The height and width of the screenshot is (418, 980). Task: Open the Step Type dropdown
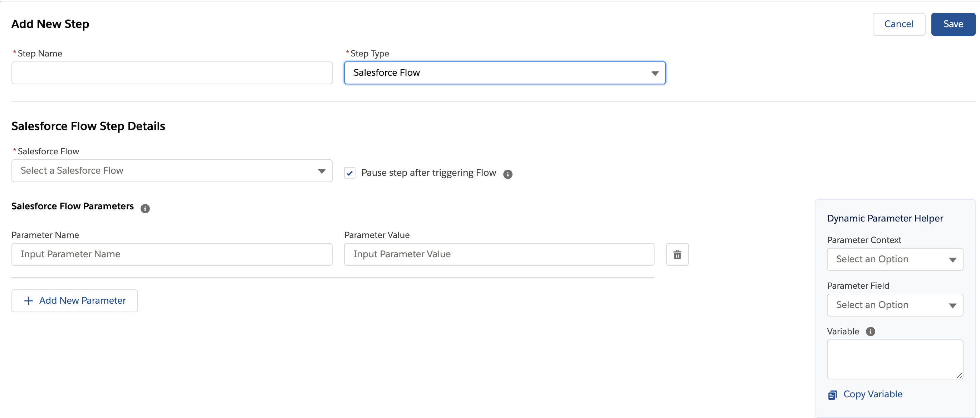coord(505,73)
